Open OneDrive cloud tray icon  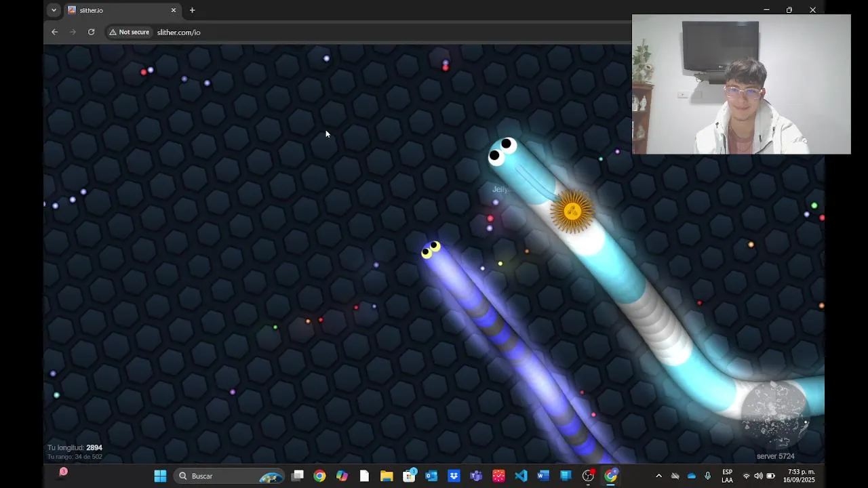(692, 476)
